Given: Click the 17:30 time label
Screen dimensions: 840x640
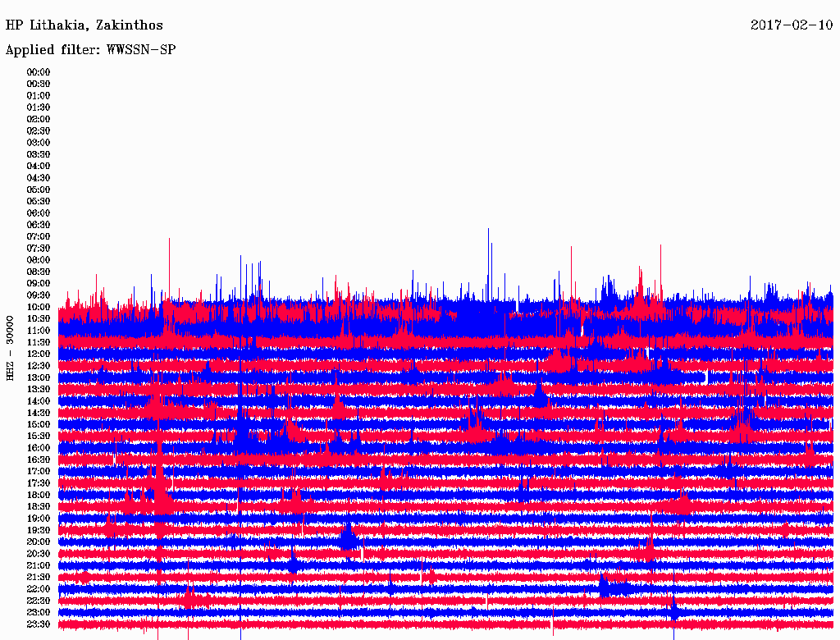Looking at the screenshot, I should [x=39, y=483].
